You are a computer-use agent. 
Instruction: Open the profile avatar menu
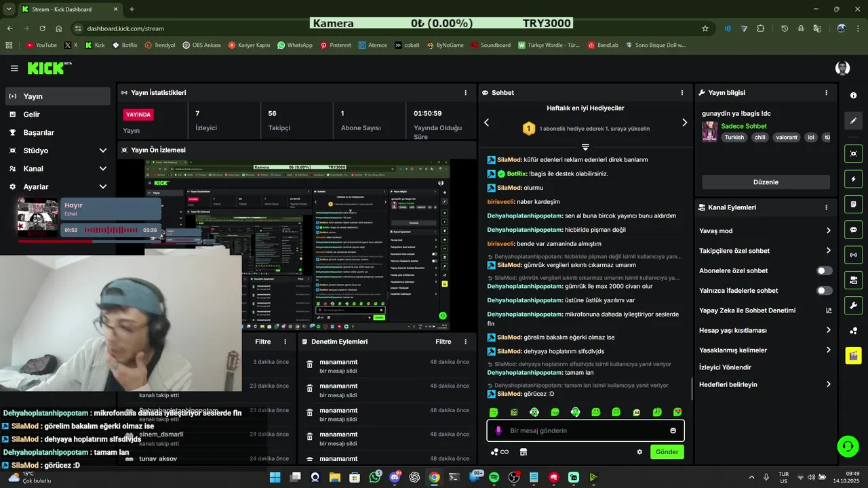click(x=842, y=68)
